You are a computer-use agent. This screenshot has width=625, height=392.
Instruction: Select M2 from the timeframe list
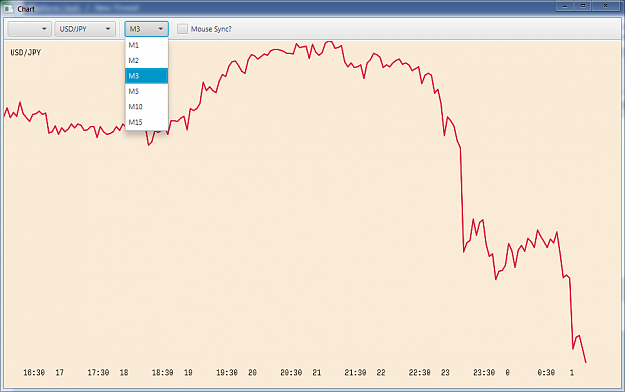(x=146, y=60)
